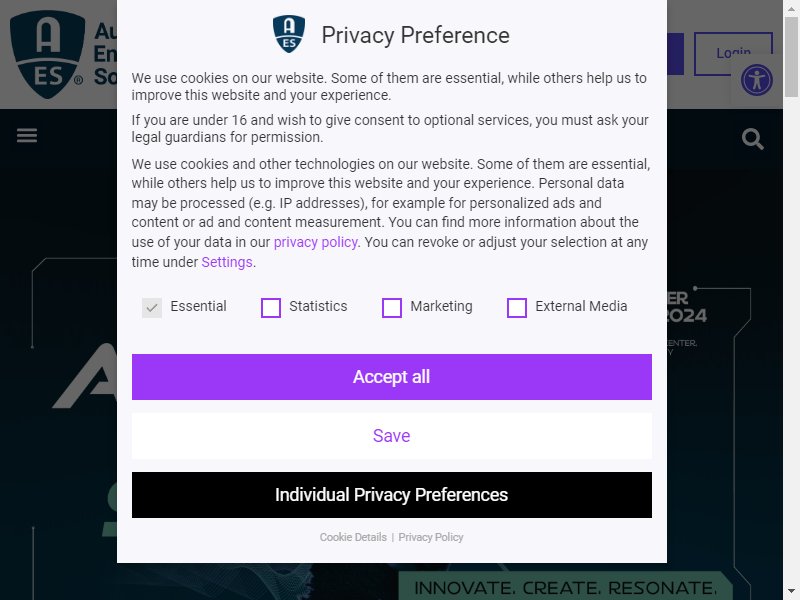Viewport: 800px width, 600px height.
Task: Enable the External Media checkbox
Action: [x=517, y=308]
